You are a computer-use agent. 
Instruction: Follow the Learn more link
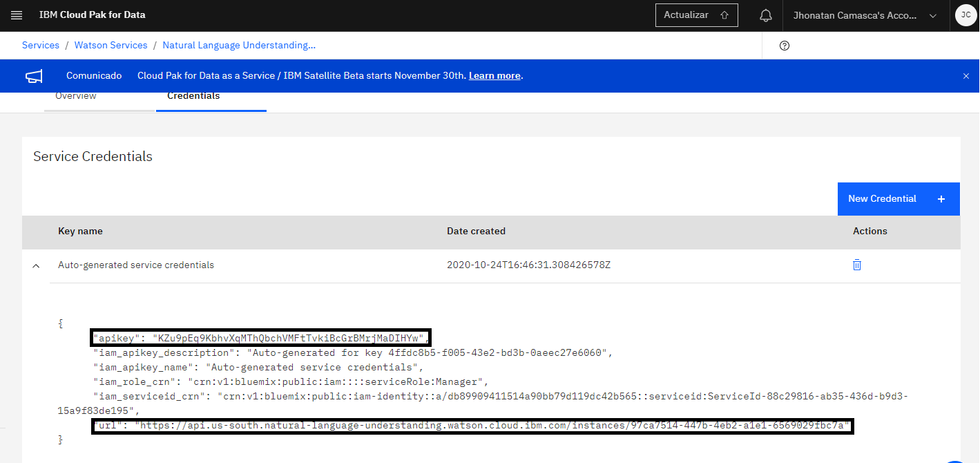point(494,76)
